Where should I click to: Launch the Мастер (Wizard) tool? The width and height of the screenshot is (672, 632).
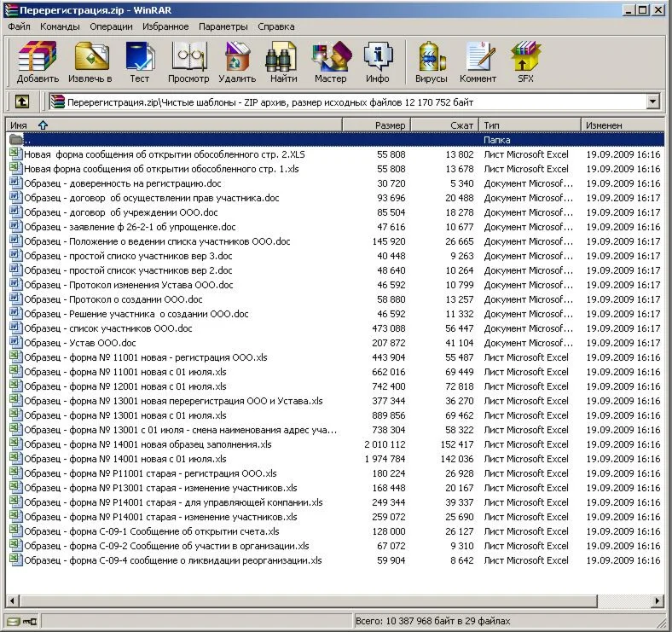(x=330, y=62)
